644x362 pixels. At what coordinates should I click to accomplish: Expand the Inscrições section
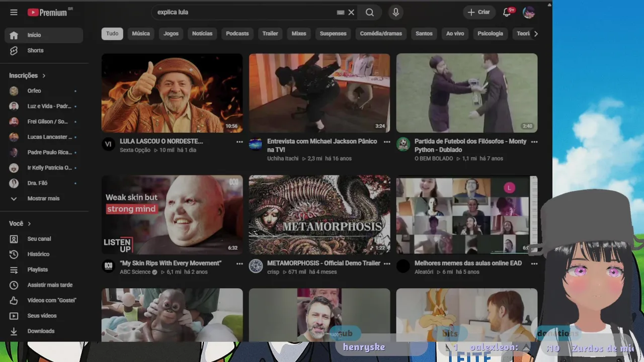[28, 75]
